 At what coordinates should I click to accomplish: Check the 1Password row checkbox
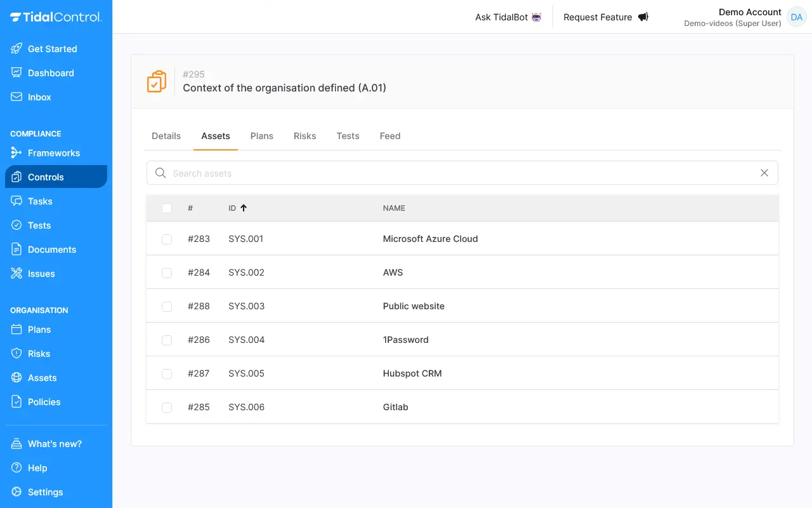coord(167,340)
